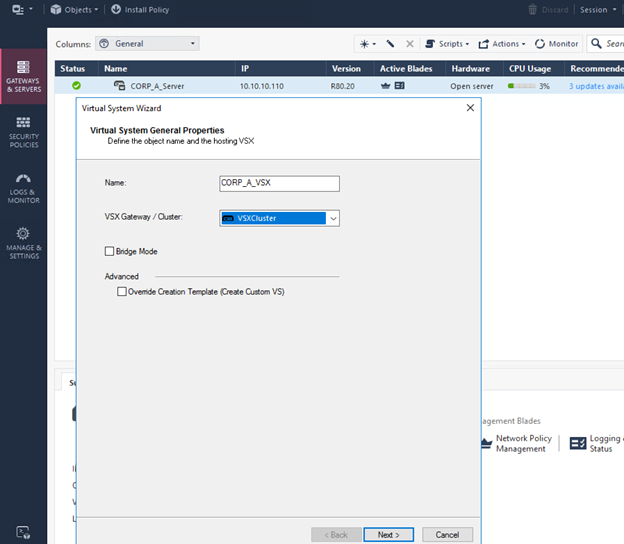Select the CORP_A_Server row name
Screen dimensions: 624x544
tap(157, 86)
